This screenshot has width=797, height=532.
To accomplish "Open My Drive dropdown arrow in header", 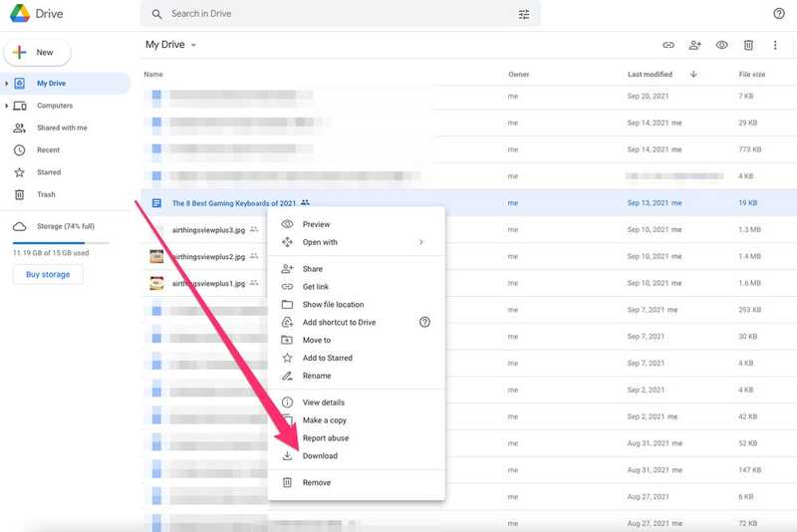I will (193, 45).
